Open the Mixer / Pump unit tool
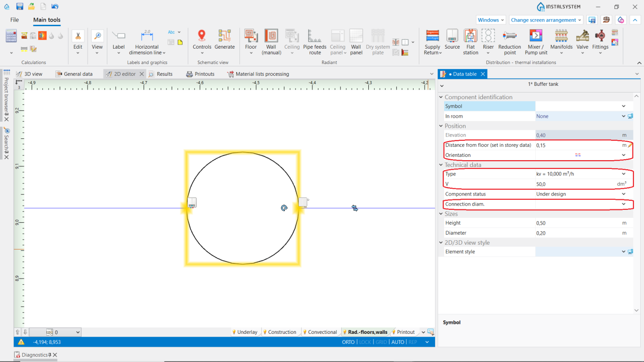The height and width of the screenshot is (362, 644). 536,41
